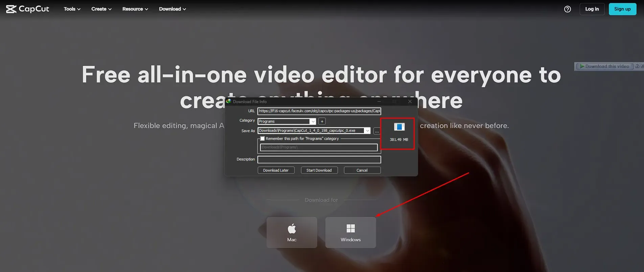Click the Mac download button
This screenshot has height=272, width=644.
point(292,232)
